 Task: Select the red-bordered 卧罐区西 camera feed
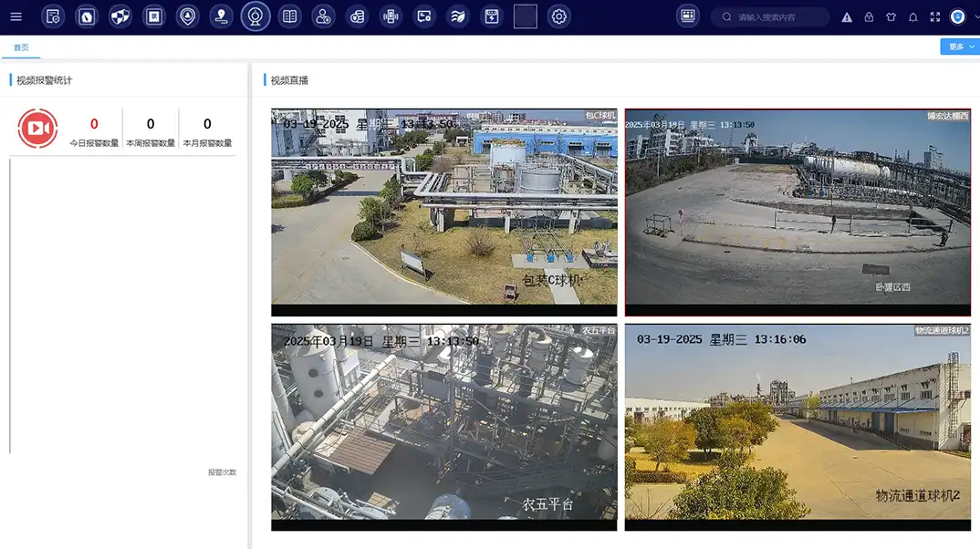[x=798, y=212]
